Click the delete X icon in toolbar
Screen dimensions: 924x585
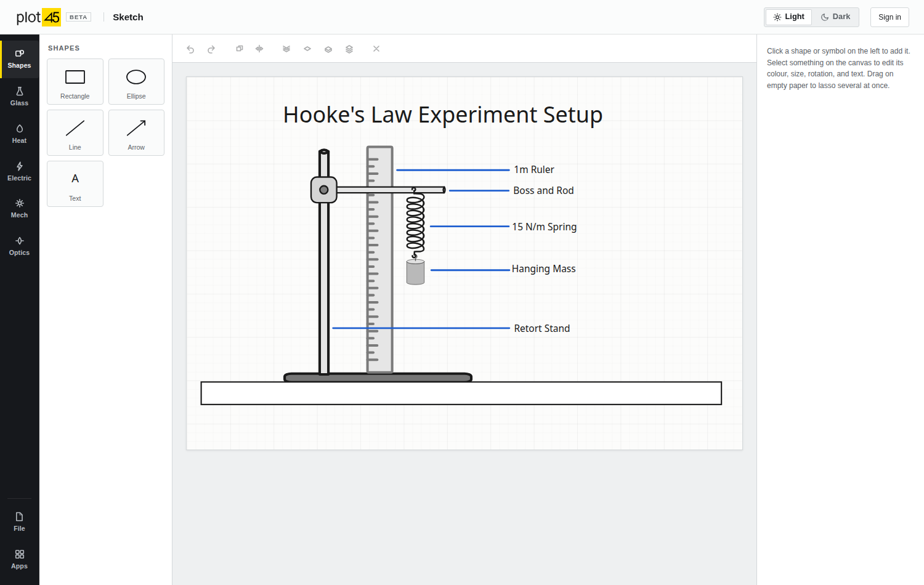click(x=376, y=49)
